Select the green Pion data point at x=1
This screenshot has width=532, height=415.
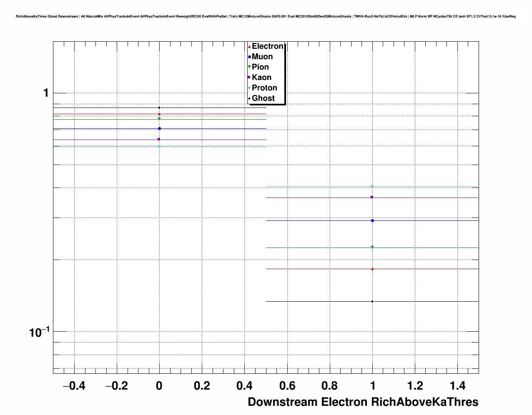click(x=372, y=247)
